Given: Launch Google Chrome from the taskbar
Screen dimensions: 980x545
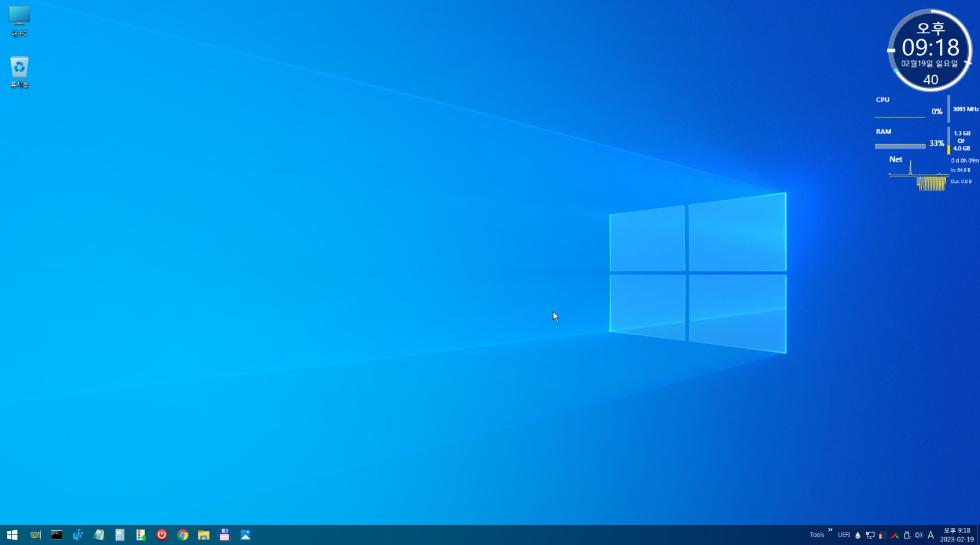Looking at the screenshot, I should 182,535.
